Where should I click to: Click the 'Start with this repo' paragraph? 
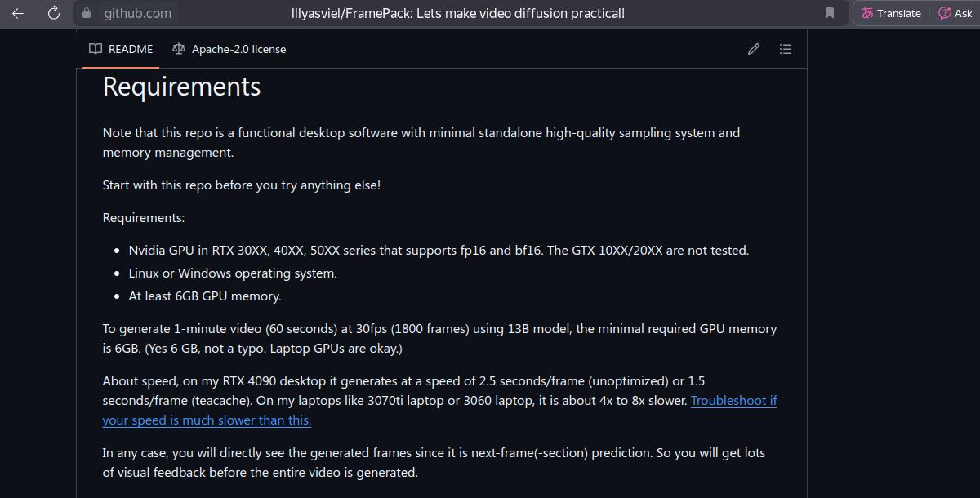pyautogui.click(x=241, y=185)
